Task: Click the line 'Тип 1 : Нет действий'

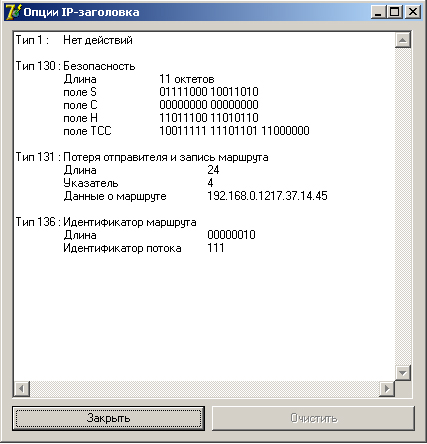Action: (x=74, y=40)
